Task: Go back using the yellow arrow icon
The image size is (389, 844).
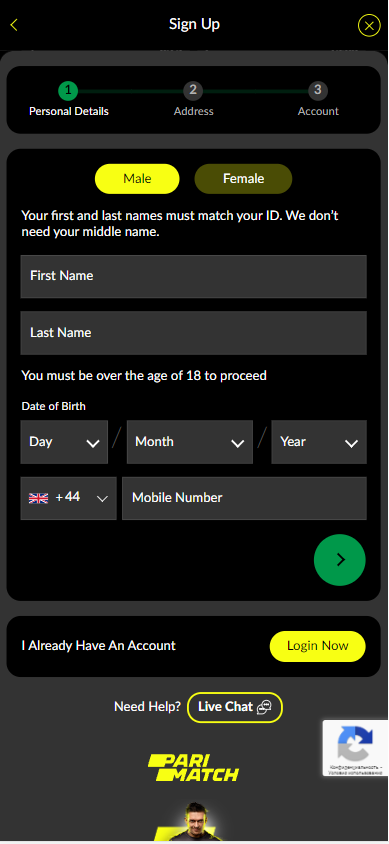Action: tap(14, 25)
